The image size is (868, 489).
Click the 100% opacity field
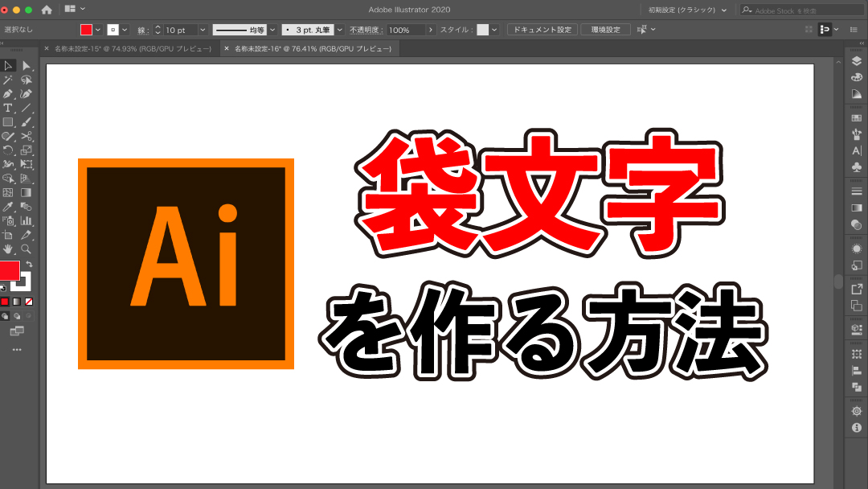tap(406, 30)
